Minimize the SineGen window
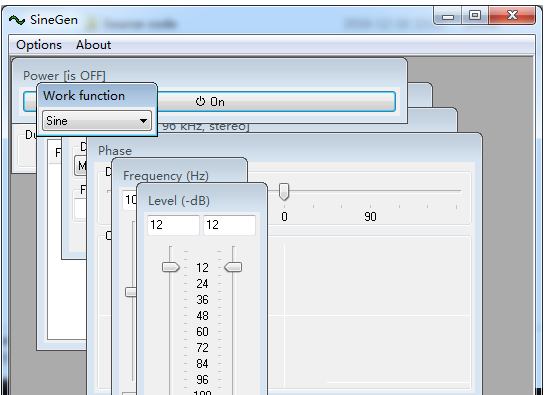545x395 pixels. pyautogui.click(x=448, y=16)
